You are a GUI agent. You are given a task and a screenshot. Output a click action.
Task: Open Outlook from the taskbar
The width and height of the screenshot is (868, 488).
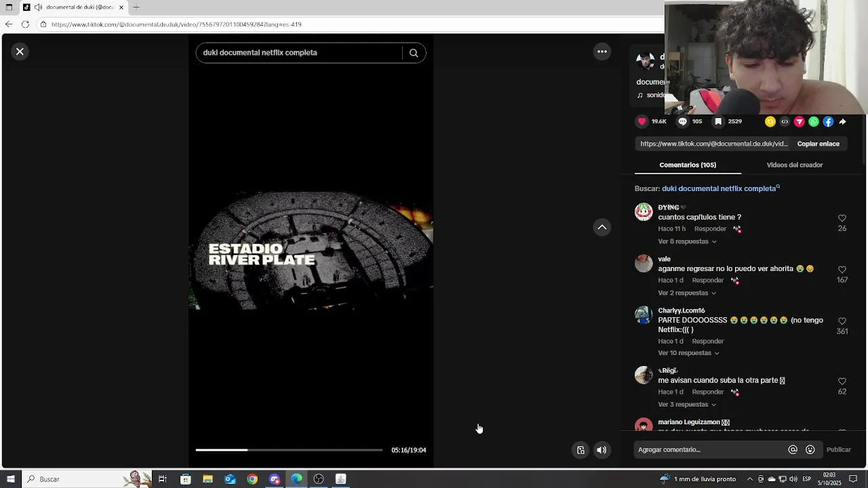(230, 479)
